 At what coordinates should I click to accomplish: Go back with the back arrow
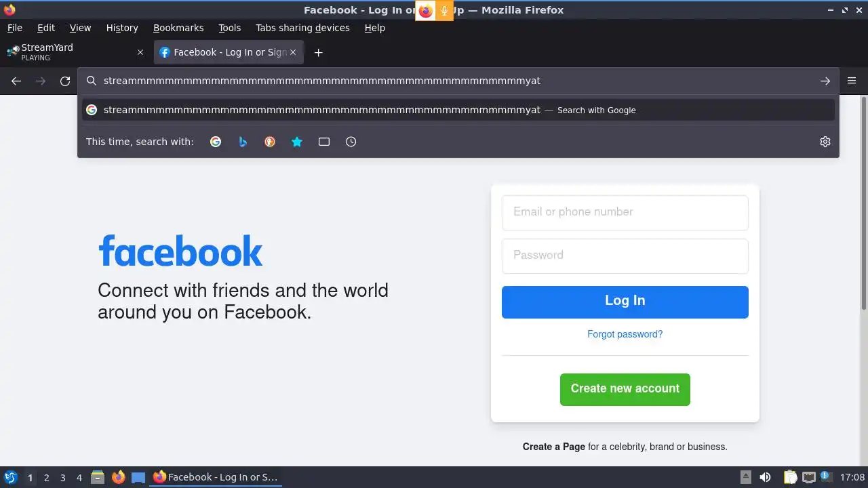pyautogui.click(x=16, y=81)
